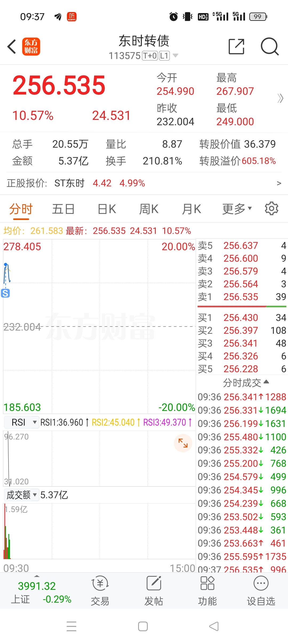Screen dimensions: 288x644
Task: Tap 买2 bid price 256.397
Action: point(241,330)
